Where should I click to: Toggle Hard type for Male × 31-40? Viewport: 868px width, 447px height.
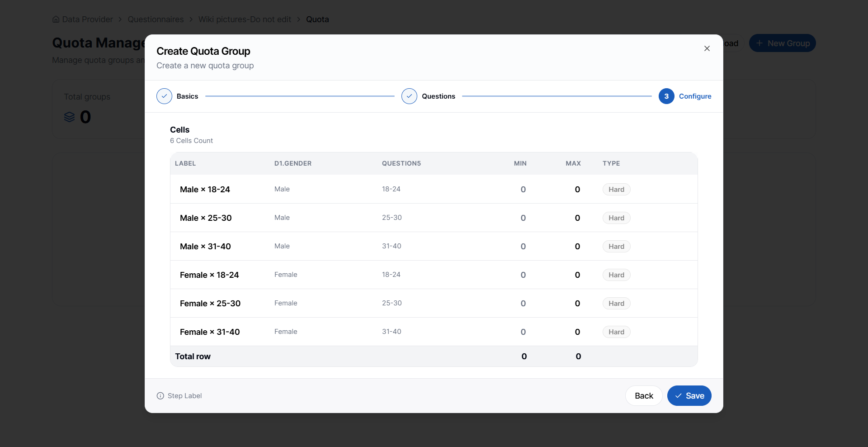(616, 247)
